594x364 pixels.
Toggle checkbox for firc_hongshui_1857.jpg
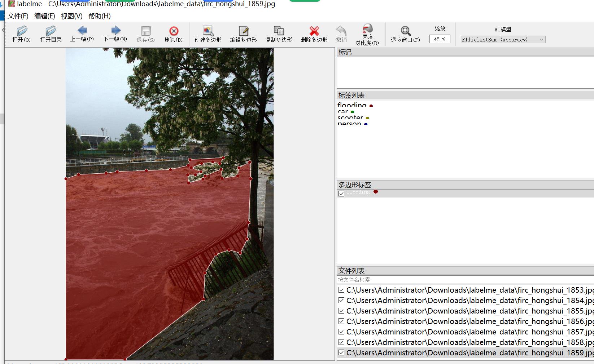coord(341,332)
